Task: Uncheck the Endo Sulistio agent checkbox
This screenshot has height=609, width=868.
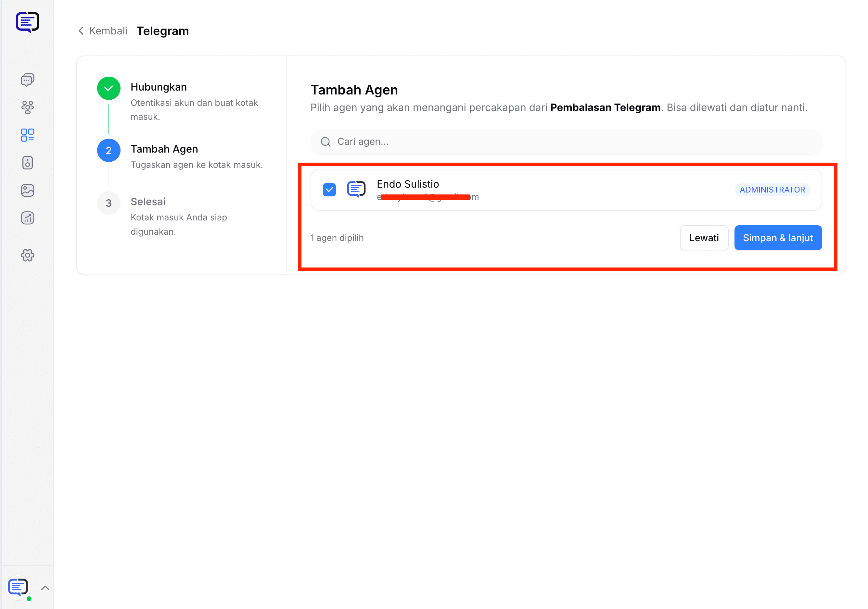Action: point(329,190)
